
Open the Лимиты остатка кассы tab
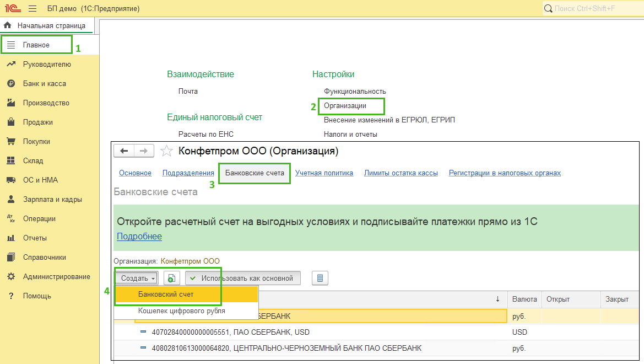401,173
